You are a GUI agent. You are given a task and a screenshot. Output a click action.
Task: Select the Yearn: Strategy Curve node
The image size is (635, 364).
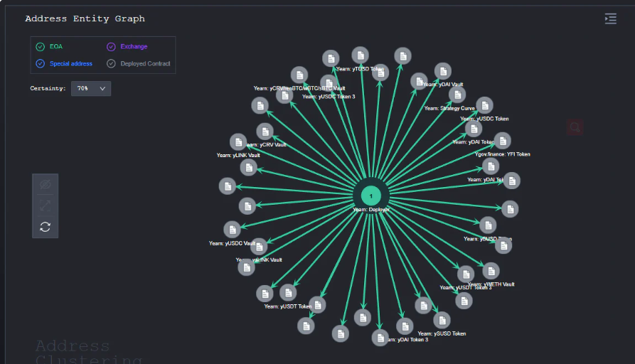(457, 95)
